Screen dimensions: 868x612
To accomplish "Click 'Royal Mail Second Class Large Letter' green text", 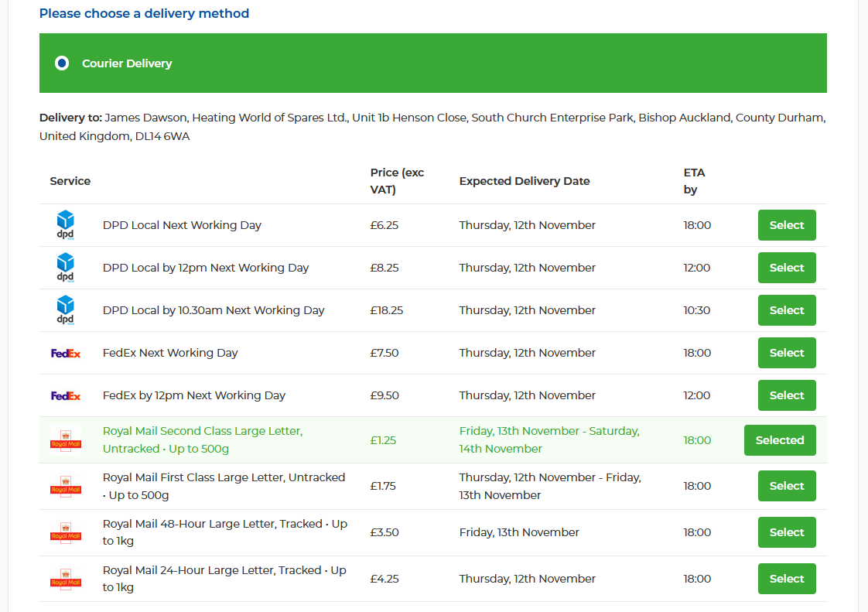I will (203, 439).
